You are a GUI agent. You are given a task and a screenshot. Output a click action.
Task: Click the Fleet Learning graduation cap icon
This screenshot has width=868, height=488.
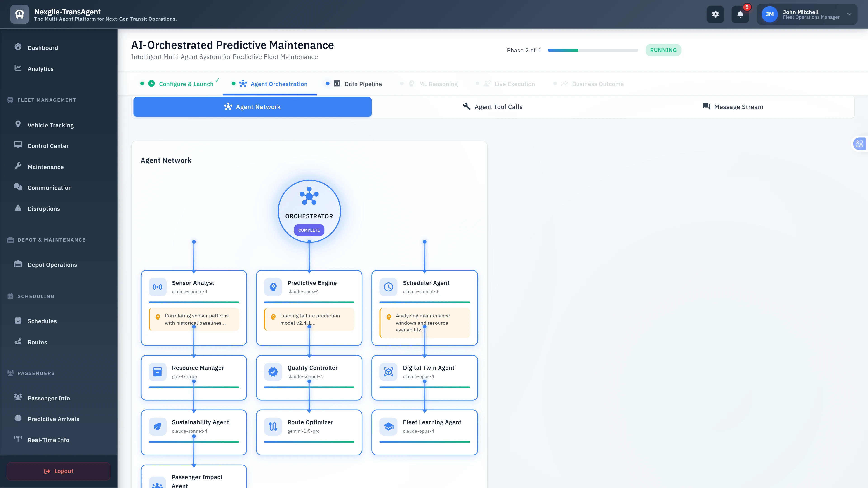click(x=388, y=426)
